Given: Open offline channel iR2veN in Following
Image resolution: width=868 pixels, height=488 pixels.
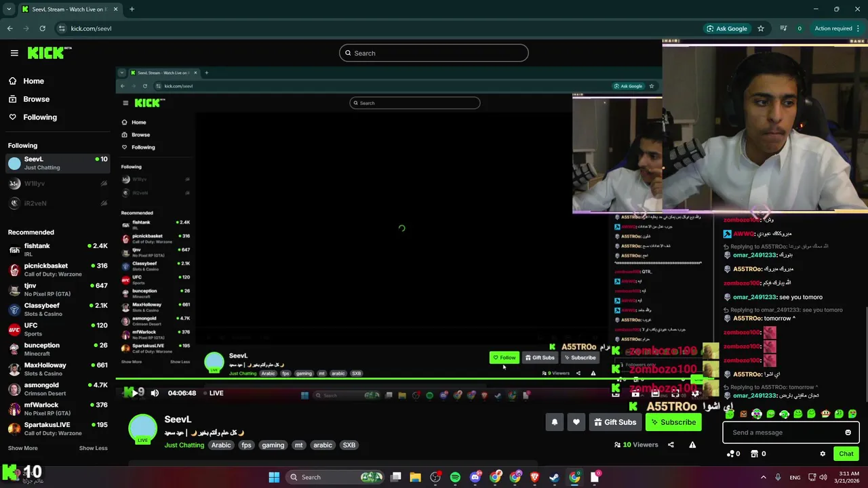Looking at the screenshot, I should pyautogui.click(x=56, y=203).
